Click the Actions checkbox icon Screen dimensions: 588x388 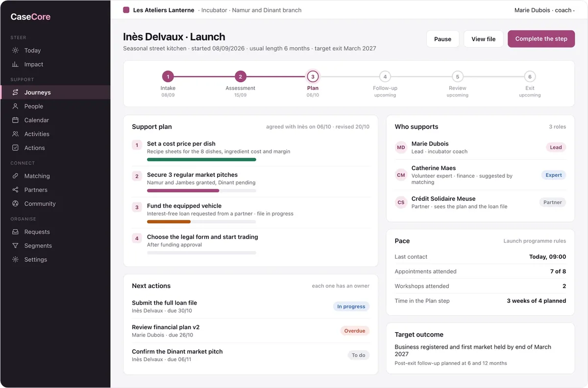[x=15, y=147]
